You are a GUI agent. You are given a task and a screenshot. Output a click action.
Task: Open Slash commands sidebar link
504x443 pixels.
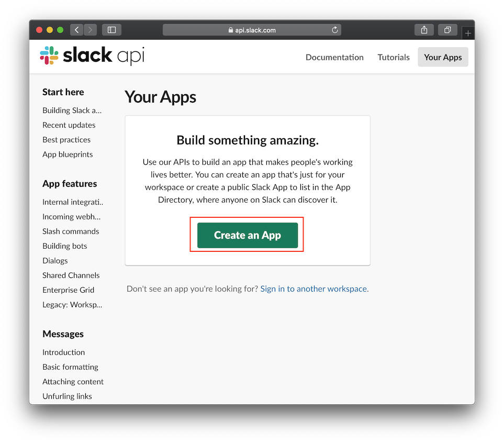(71, 231)
